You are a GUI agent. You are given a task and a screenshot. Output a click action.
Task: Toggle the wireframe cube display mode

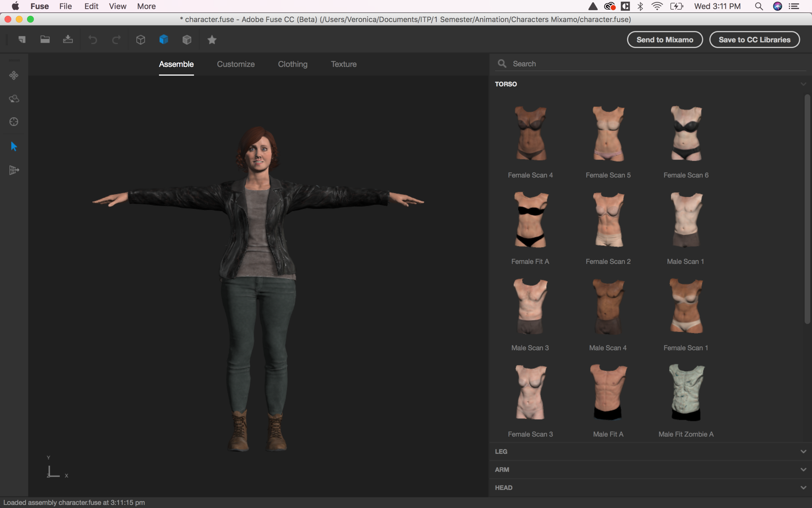[x=141, y=40]
